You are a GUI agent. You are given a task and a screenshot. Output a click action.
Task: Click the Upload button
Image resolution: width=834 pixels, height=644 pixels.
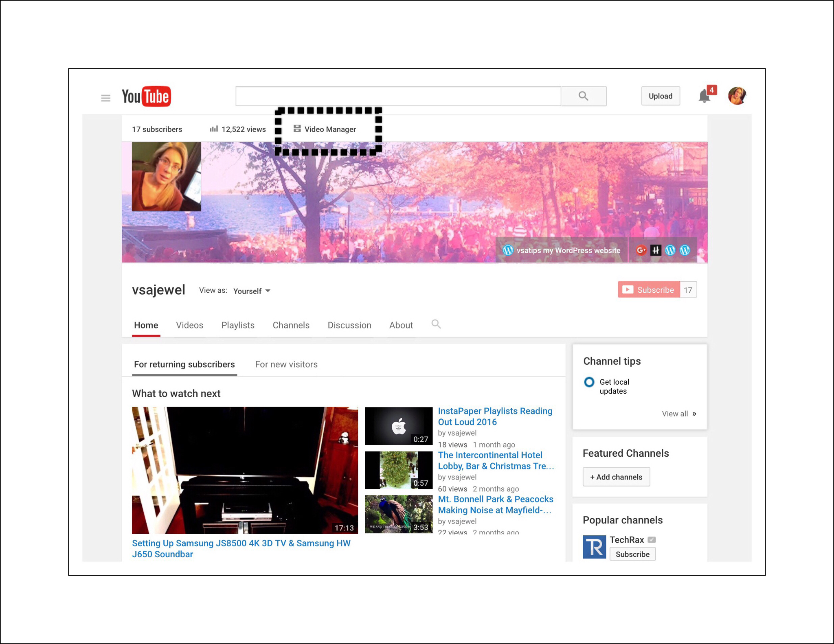point(660,96)
